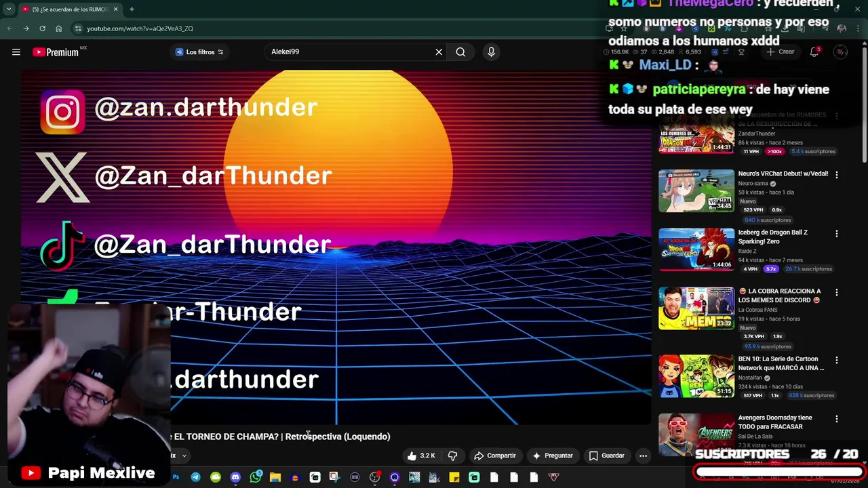Open Telegram from the taskbar
This screenshot has width=868, height=488.
pyautogui.click(x=195, y=477)
